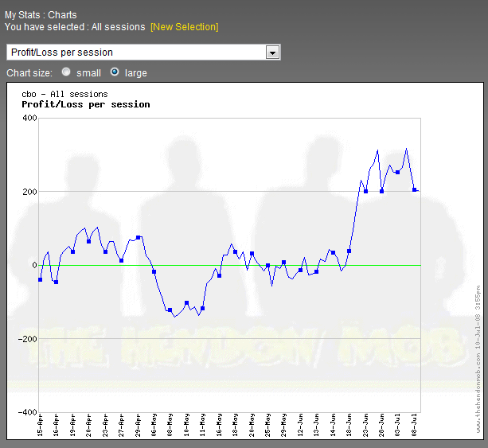Click the 12-Jun x-axis date label
The width and height of the screenshot is (488, 448).
pos(300,425)
